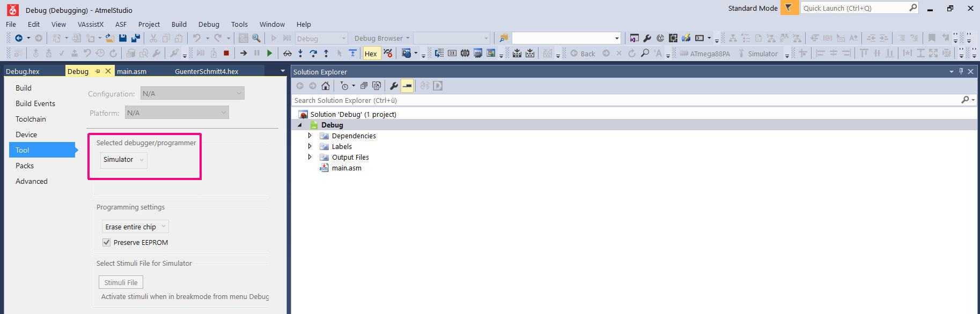Click Collapse All in Solution Explorer

[364, 86]
